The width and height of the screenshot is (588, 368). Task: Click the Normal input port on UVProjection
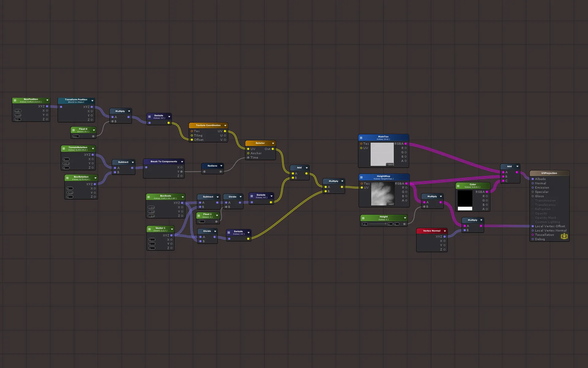pos(533,183)
